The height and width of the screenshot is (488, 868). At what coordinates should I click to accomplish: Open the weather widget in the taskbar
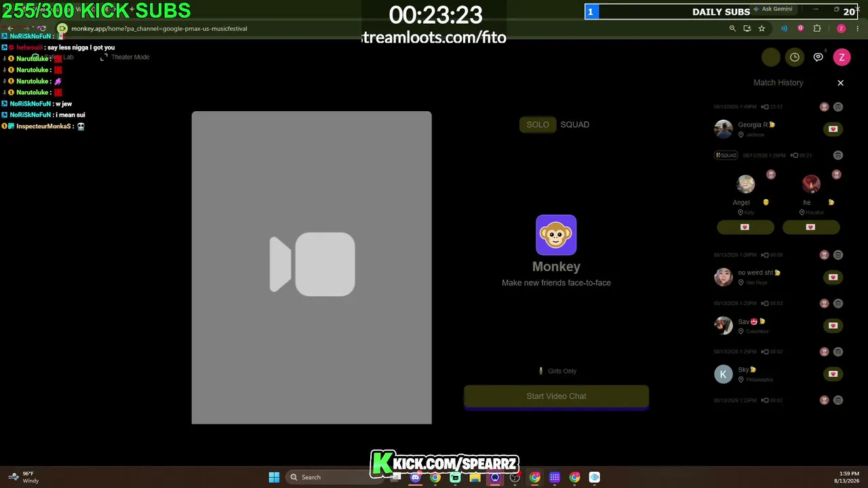point(24,477)
